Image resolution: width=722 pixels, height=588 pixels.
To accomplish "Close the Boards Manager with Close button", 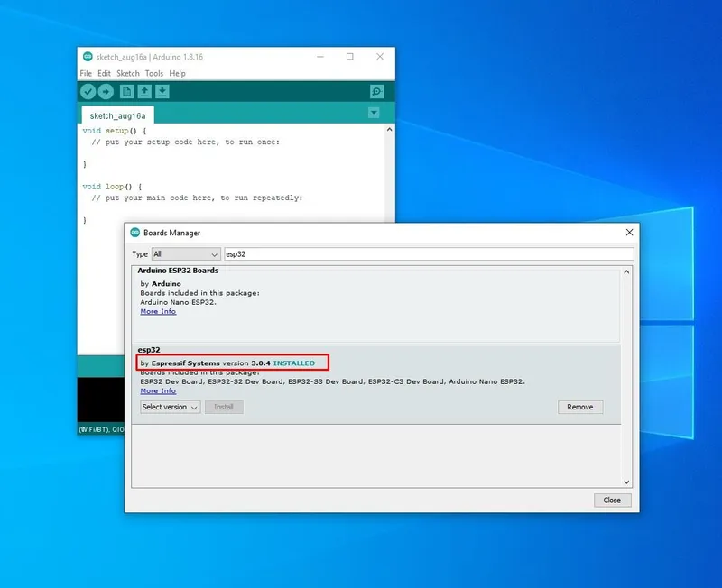I will tap(612, 500).
